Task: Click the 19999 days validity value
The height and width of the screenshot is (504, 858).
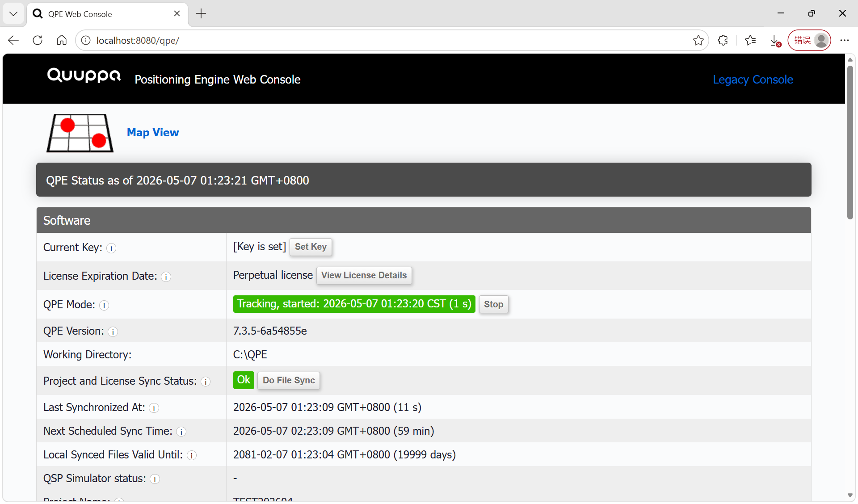Action: coord(345,454)
